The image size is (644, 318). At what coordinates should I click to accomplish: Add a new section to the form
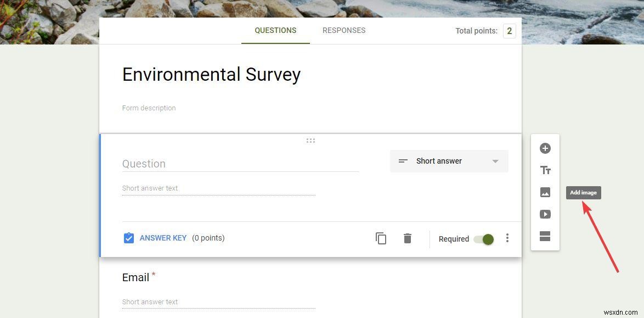(545, 236)
